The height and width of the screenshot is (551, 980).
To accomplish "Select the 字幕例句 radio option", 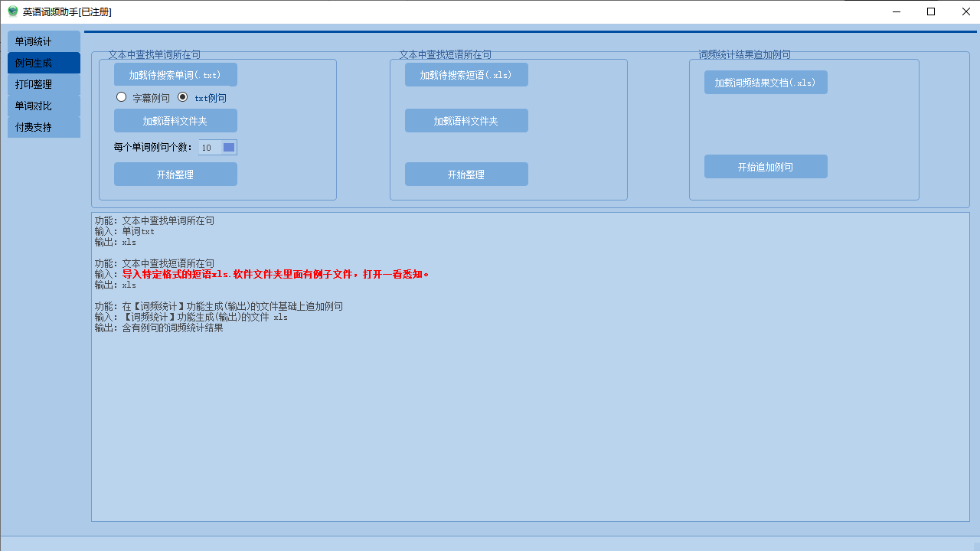I will pyautogui.click(x=121, y=97).
